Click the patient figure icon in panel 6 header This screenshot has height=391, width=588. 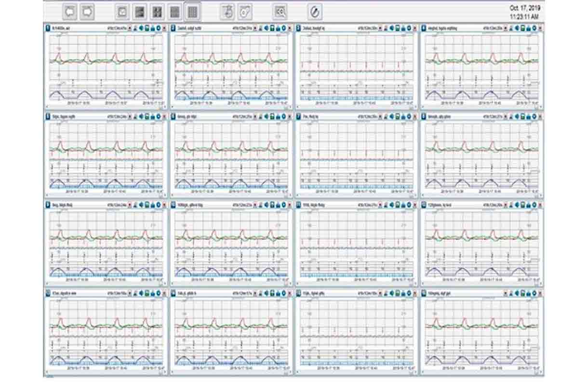coord(261,116)
